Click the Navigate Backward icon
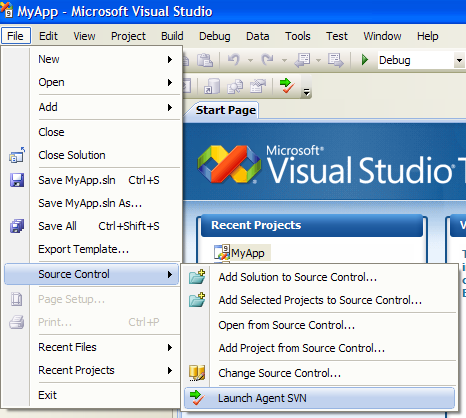The image size is (466, 418). pyautogui.click(x=303, y=60)
